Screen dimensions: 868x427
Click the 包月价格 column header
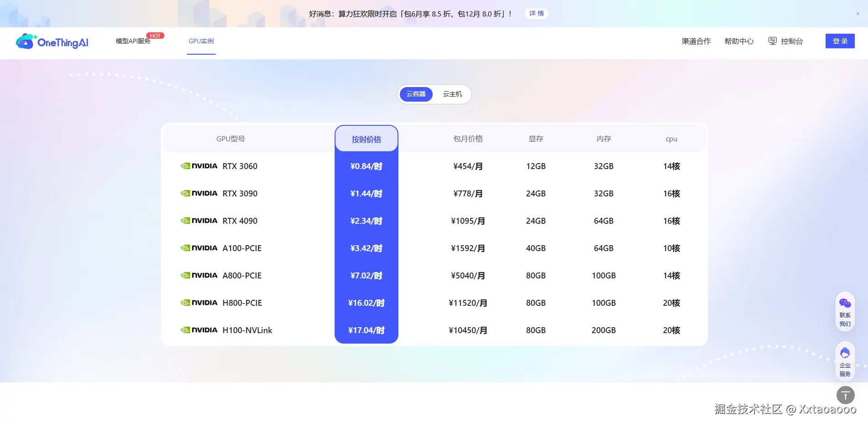[x=468, y=139]
